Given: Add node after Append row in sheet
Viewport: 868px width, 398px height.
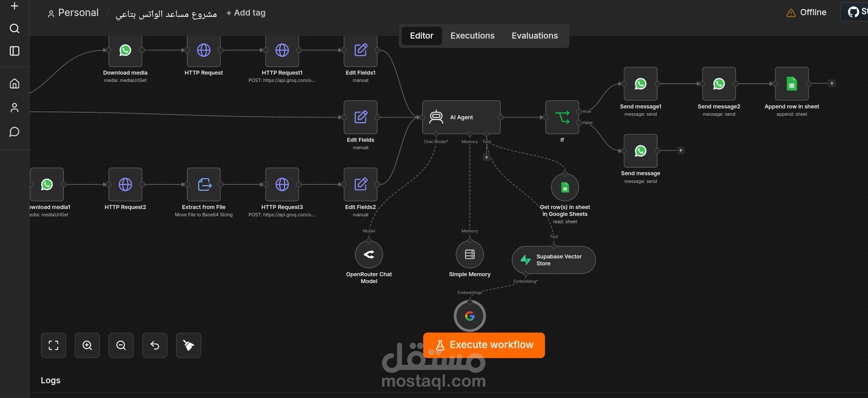Looking at the screenshot, I should pyautogui.click(x=832, y=83).
